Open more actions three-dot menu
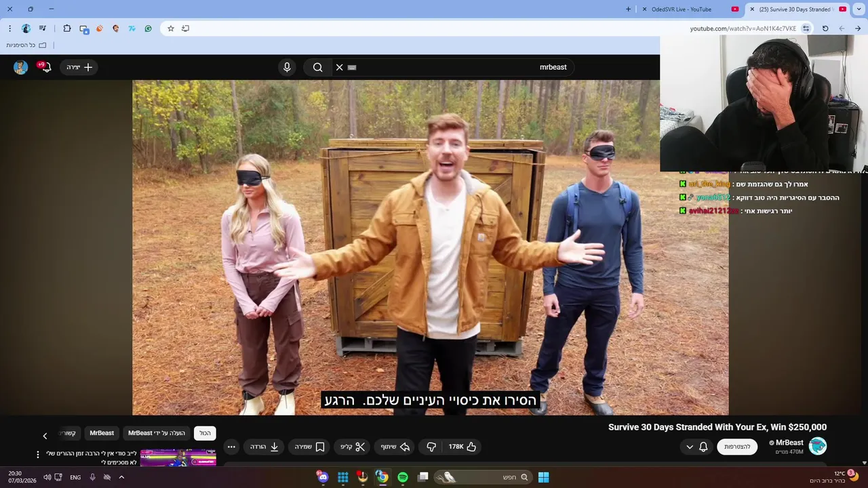 click(231, 447)
